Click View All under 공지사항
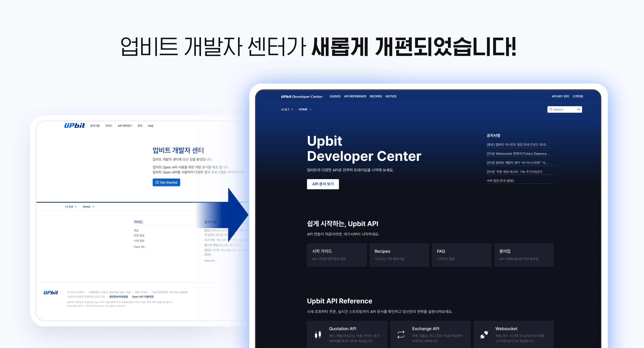Image resolution: width=644 pixels, height=348 pixels. click(x=210, y=261)
